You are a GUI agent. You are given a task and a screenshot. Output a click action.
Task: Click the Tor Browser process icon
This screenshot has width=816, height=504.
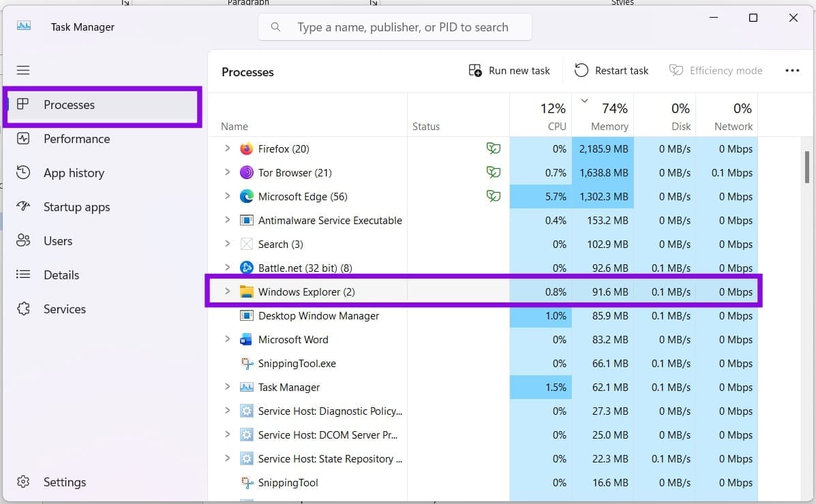246,173
